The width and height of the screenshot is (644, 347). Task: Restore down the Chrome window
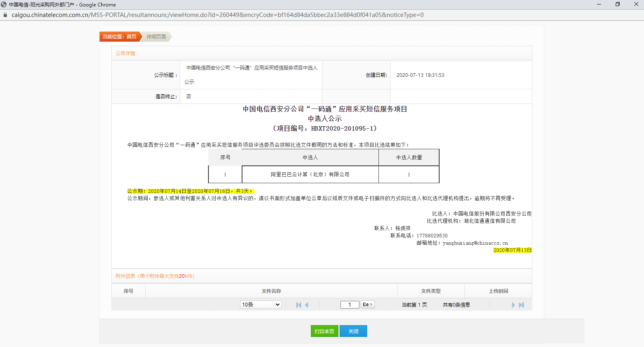coord(618,4)
